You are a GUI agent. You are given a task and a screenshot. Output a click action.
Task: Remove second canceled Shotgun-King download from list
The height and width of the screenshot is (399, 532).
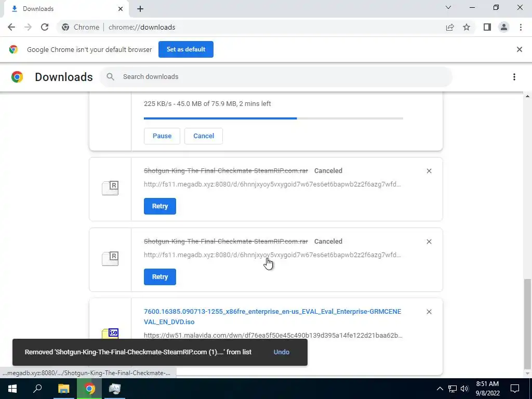[x=429, y=242]
